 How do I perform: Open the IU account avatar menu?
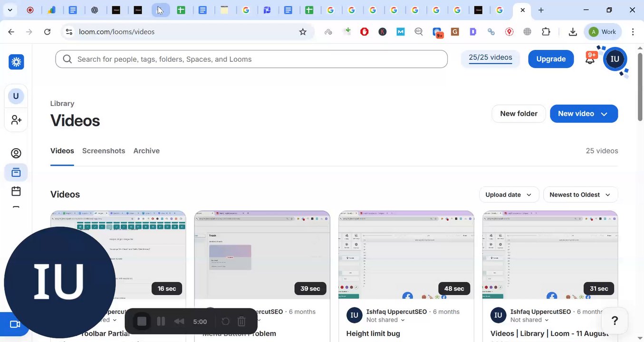click(615, 59)
